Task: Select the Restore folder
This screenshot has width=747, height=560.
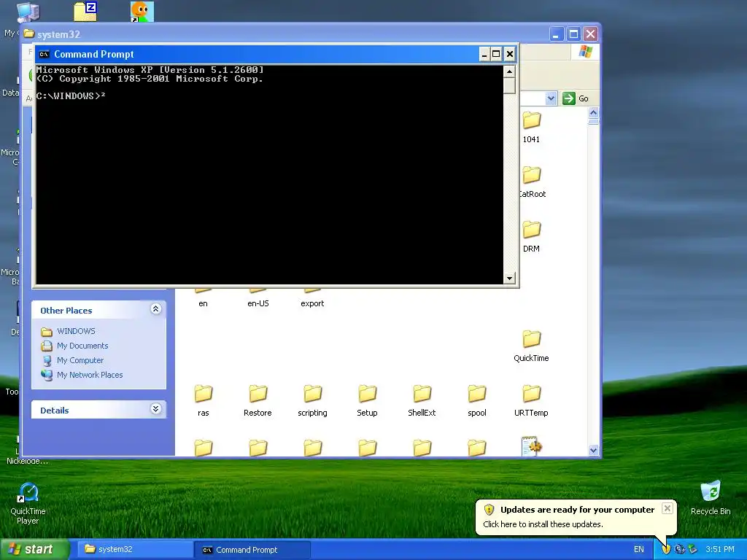Action: tap(258, 394)
